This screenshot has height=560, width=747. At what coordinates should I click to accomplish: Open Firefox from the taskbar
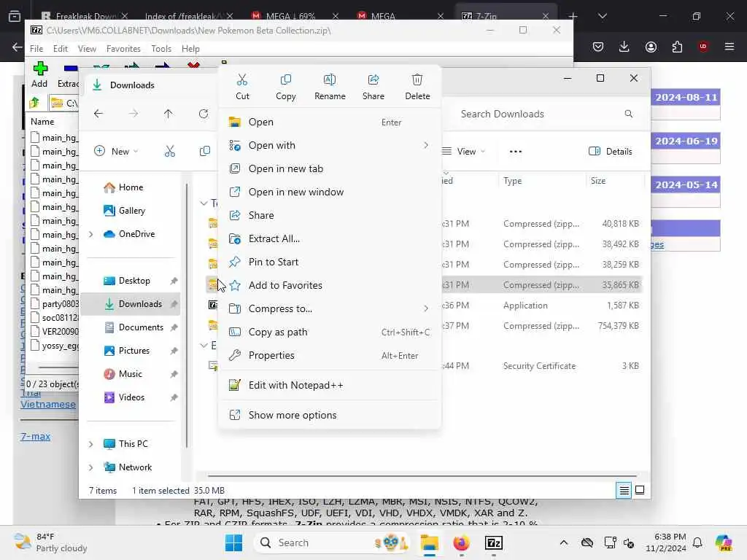click(x=461, y=542)
